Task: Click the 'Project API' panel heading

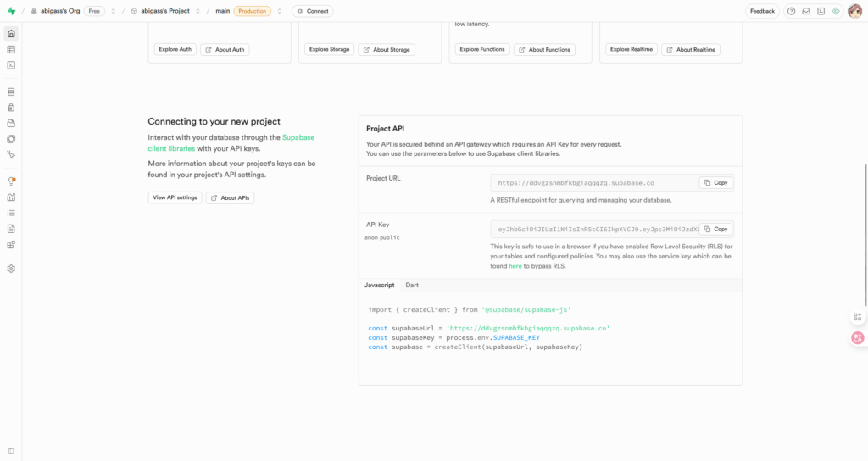Action: click(x=386, y=129)
